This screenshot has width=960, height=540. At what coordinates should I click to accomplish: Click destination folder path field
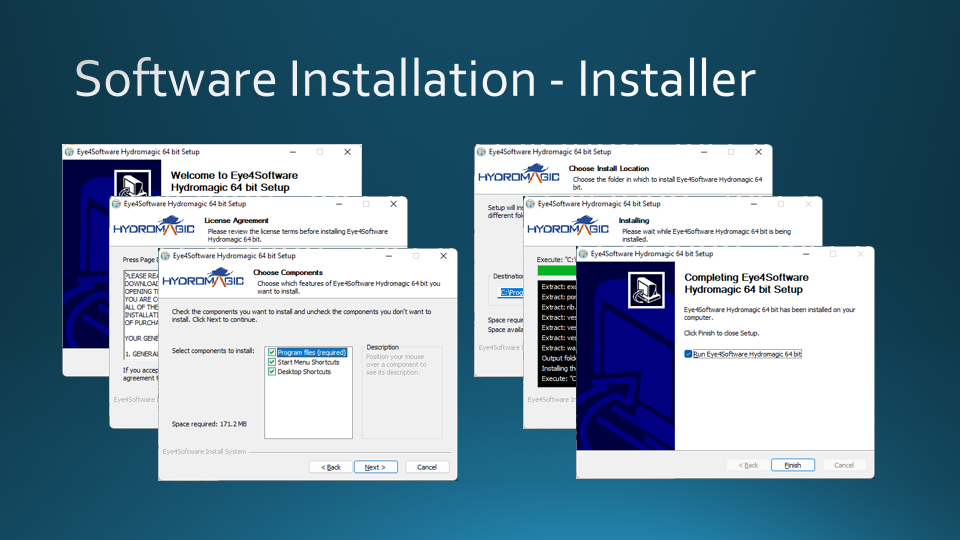(512, 293)
